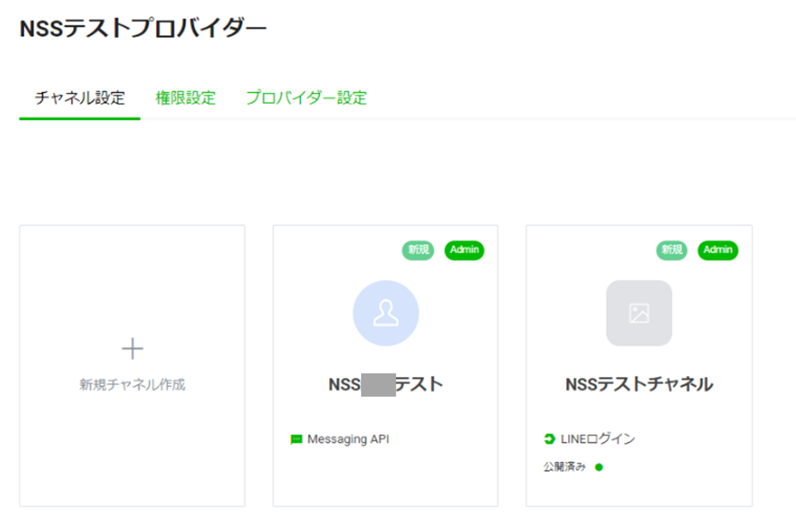The width and height of the screenshot is (796, 532).
Task: Open the NSSテストチャネル channel title
Action: [639, 384]
